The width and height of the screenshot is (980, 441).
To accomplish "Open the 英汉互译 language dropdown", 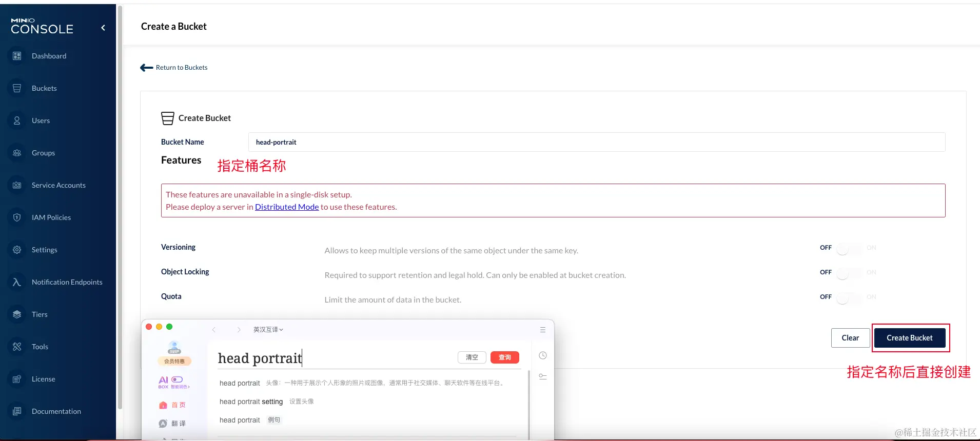I will (x=268, y=330).
